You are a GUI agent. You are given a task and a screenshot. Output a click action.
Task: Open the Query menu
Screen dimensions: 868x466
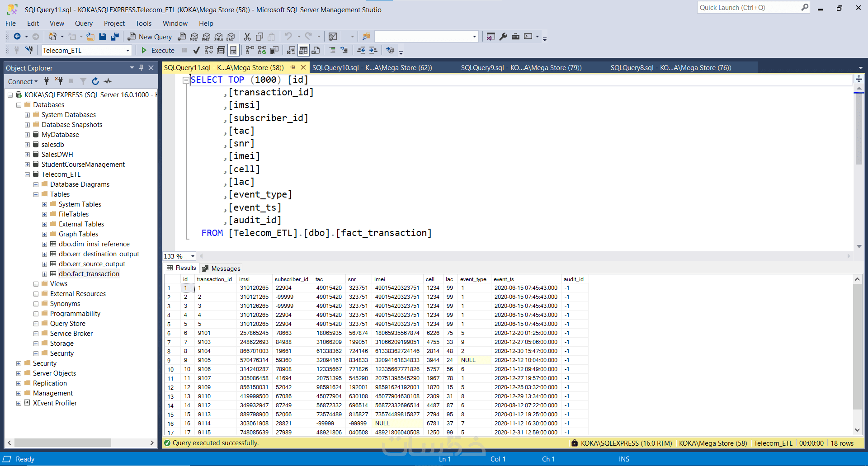[84, 24]
